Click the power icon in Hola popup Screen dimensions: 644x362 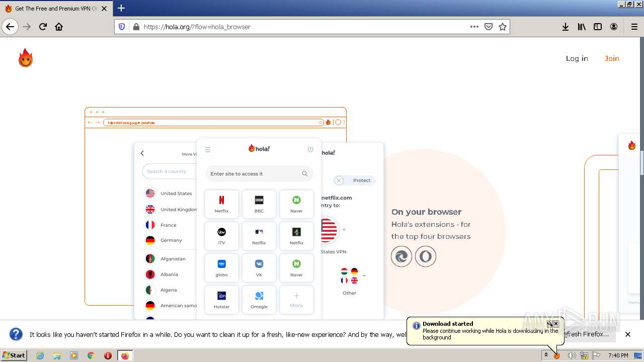point(310,149)
